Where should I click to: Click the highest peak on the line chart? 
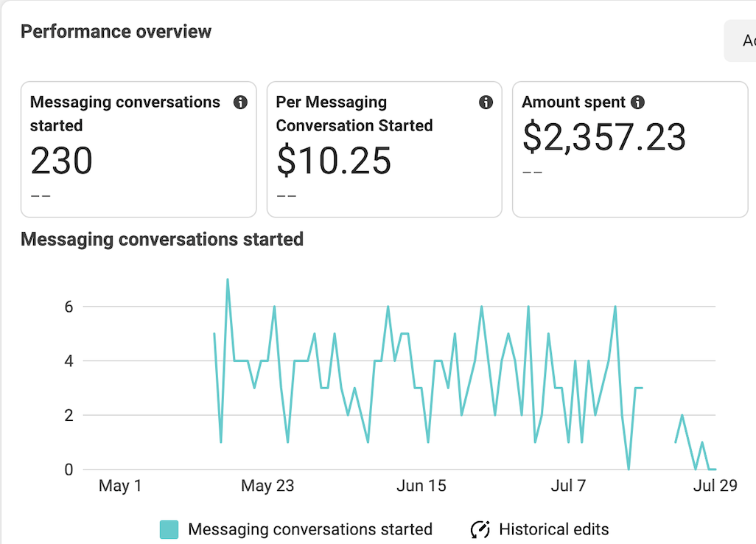point(228,279)
